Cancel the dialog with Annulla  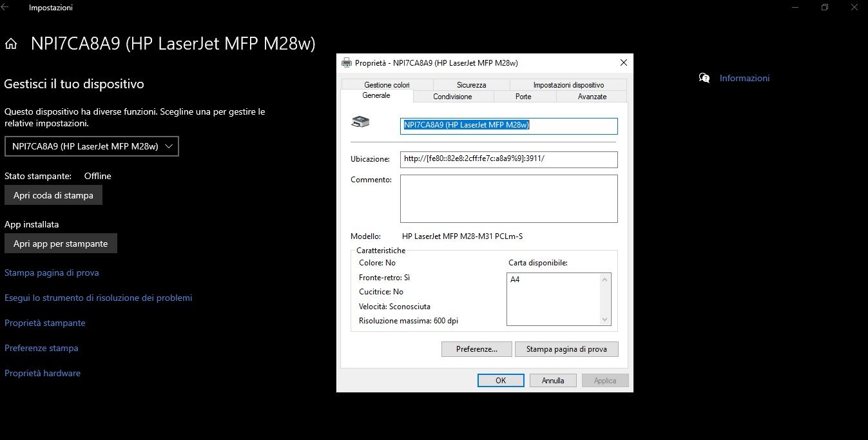click(x=553, y=380)
